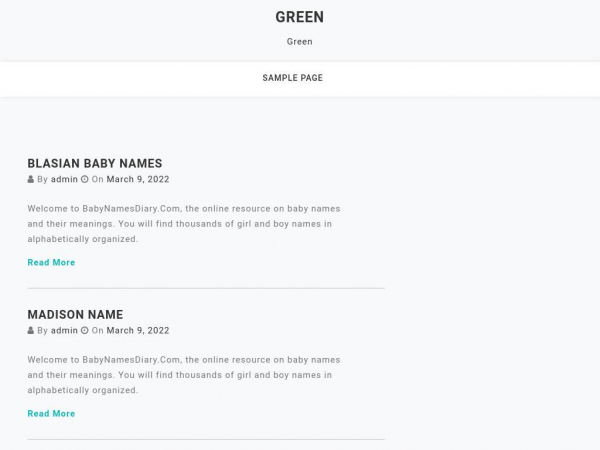
Task: Click the excerpt text of Blasian Baby Names
Action: coord(183,225)
